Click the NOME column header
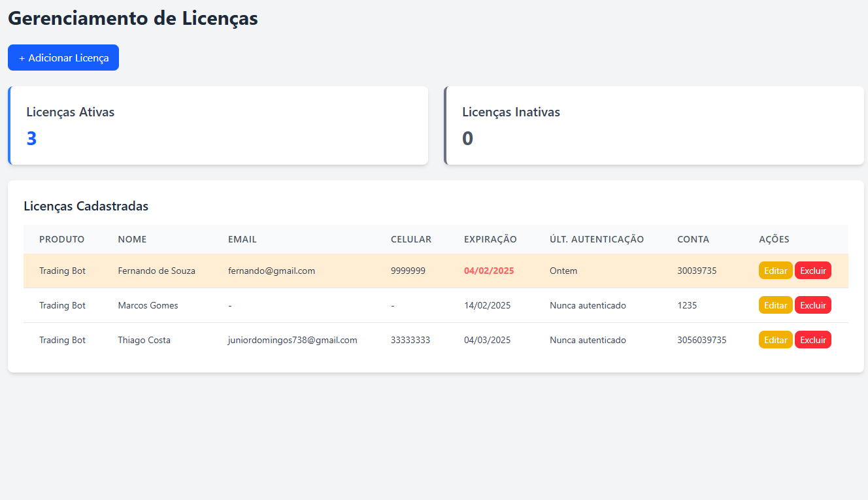 click(132, 239)
